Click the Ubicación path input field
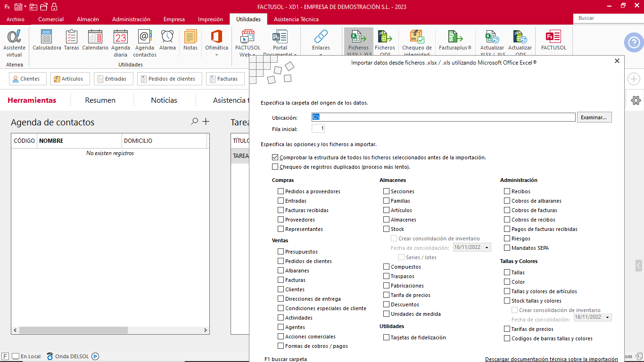 tap(443, 117)
